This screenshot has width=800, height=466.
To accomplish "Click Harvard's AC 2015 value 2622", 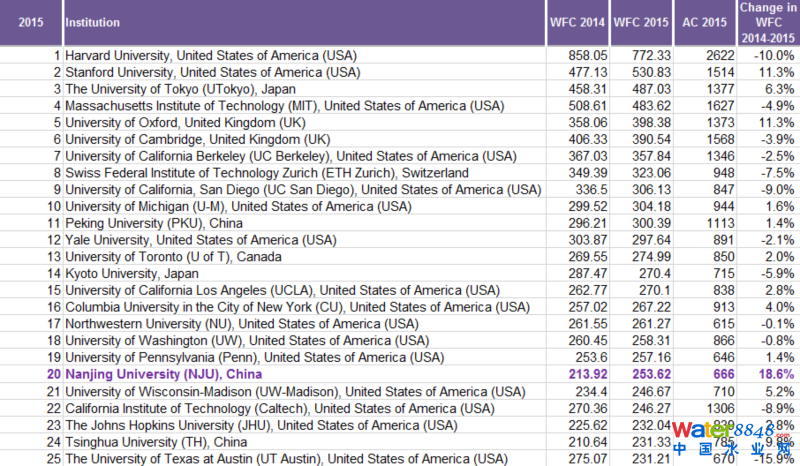I will pyautogui.click(x=707, y=56).
